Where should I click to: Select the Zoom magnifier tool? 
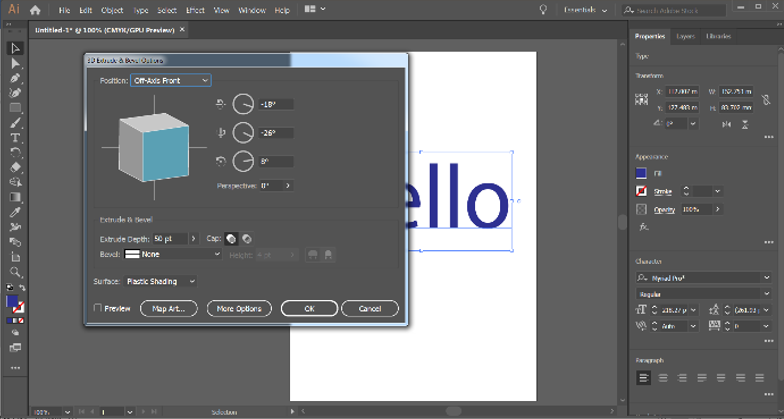pos(15,272)
